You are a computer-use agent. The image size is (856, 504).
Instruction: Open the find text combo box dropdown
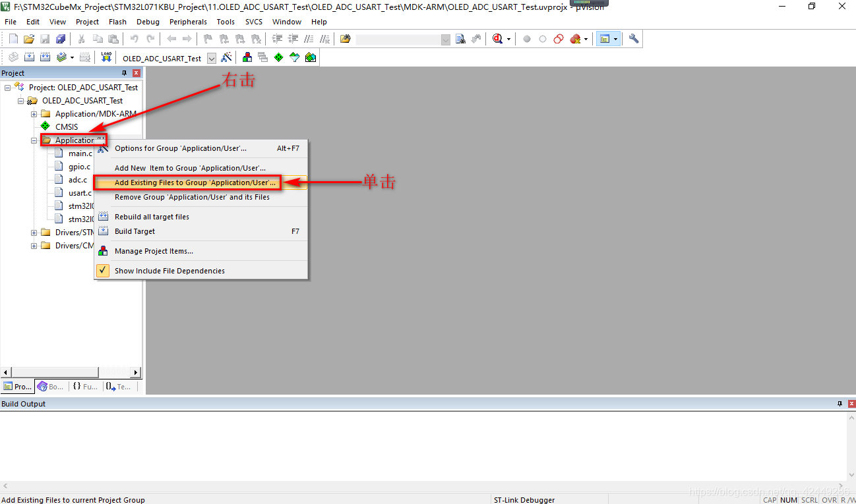[x=446, y=40]
